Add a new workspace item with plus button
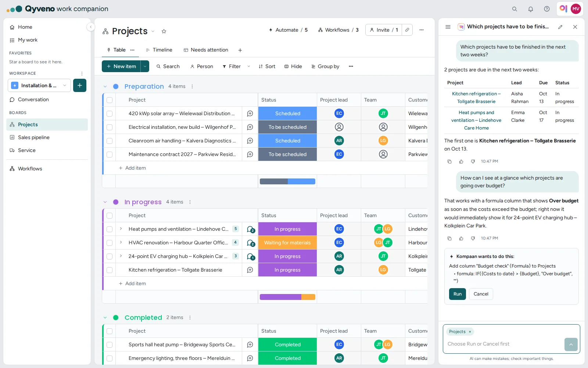This screenshot has height=368, width=588. click(80, 85)
